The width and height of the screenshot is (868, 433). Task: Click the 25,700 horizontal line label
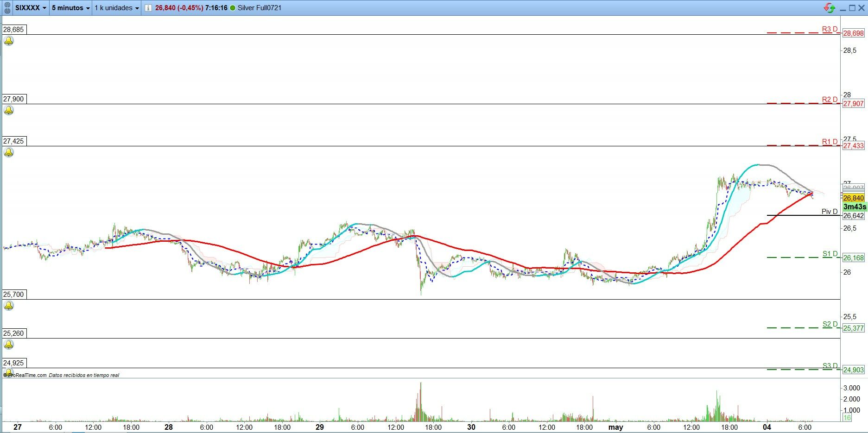(x=14, y=295)
